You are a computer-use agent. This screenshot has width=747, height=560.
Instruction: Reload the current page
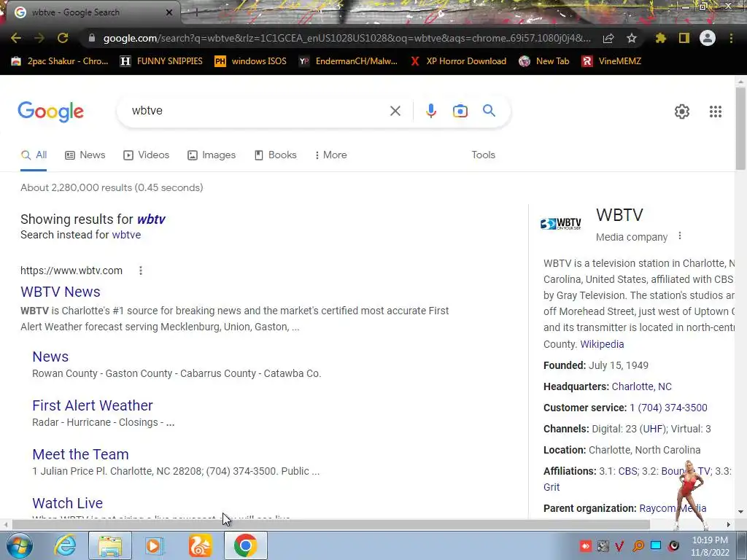63,38
